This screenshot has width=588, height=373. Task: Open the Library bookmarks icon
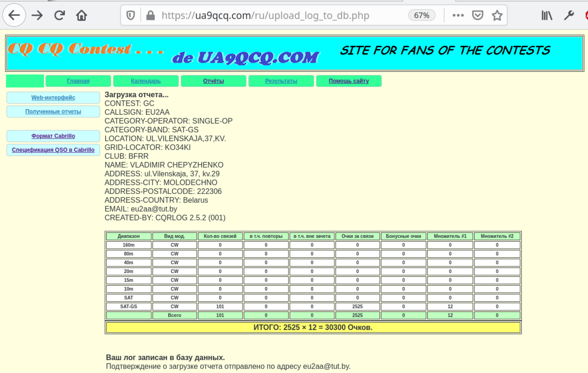coord(547,15)
